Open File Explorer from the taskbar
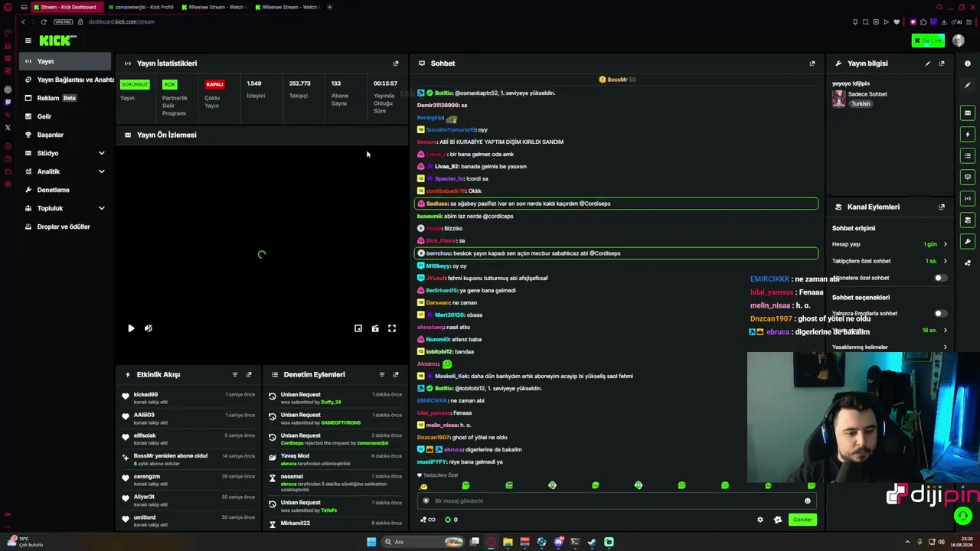Viewport: 980px width, 551px height. click(x=508, y=542)
